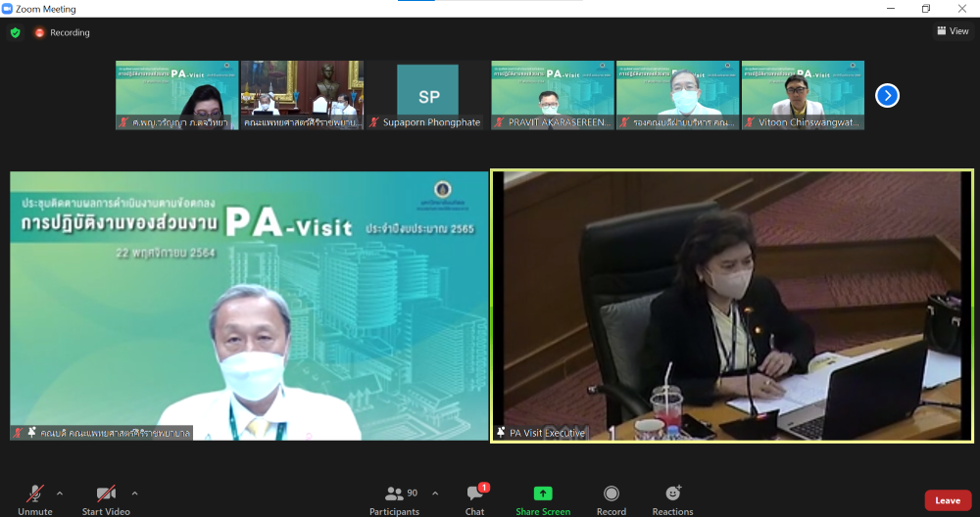Expand the audio options arrow beside Unmute
The image size is (980, 517).
pyautogui.click(x=60, y=493)
